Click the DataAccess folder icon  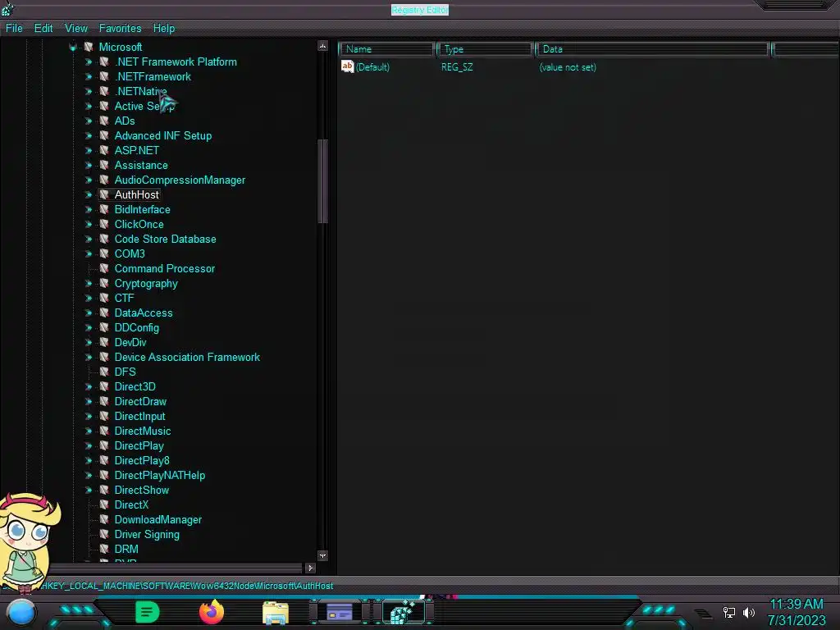tap(104, 313)
